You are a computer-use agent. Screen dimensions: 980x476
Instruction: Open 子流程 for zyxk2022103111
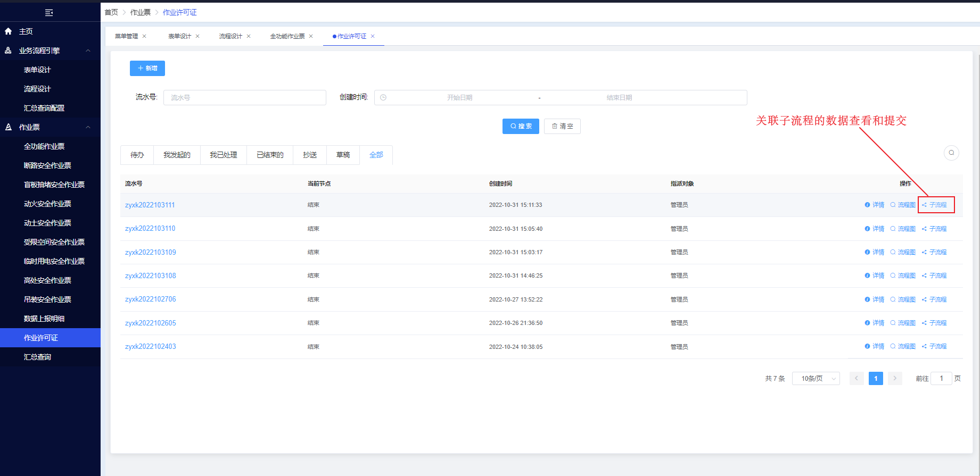(934, 205)
